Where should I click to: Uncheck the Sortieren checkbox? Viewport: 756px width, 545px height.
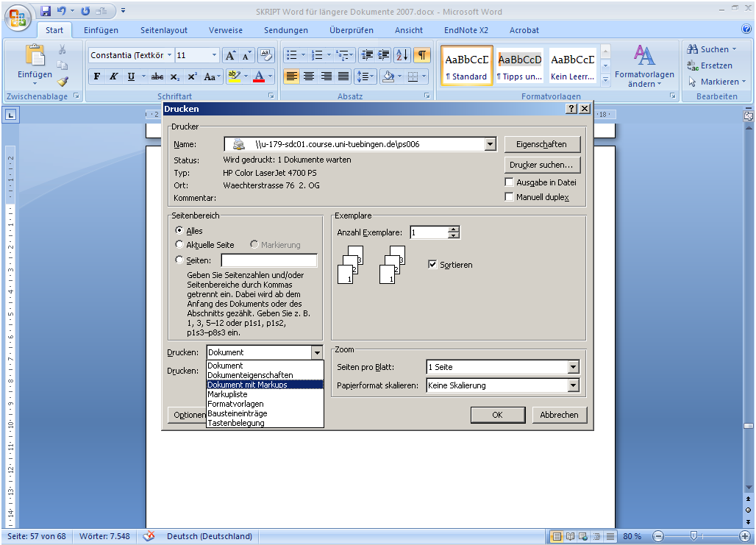click(432, 264)
